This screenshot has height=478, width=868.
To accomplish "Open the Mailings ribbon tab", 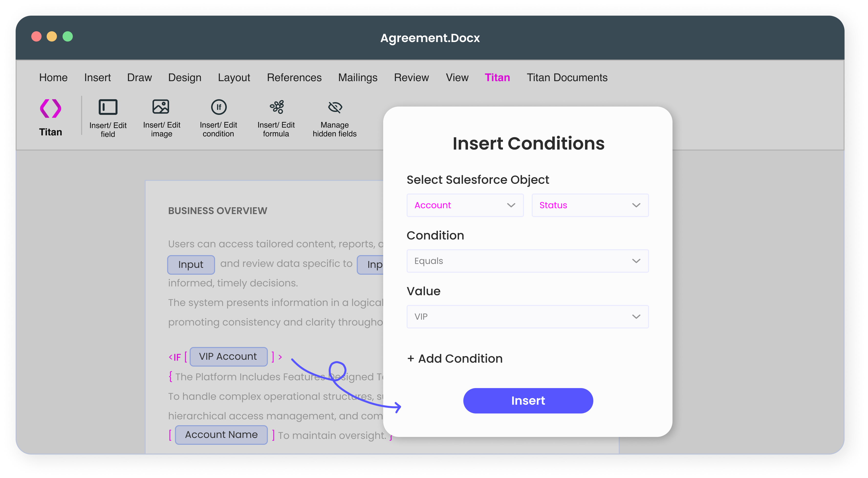I will [358, 77].
